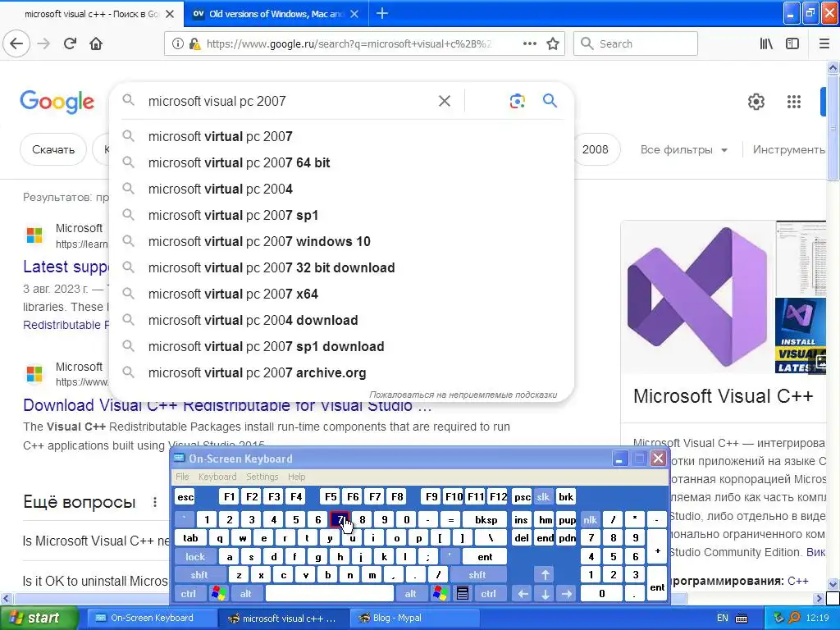Toggle the nlk num lock key
The height and width of the screenshot is (630, 840).
590,519
